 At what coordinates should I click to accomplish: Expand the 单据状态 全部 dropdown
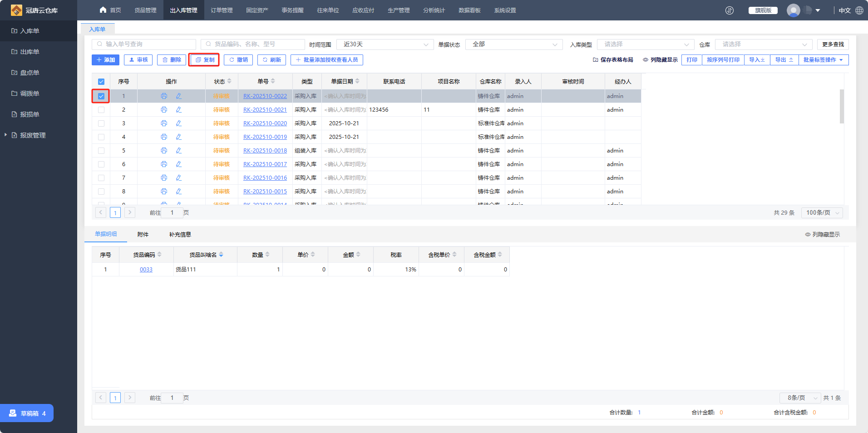click(513, 44)
